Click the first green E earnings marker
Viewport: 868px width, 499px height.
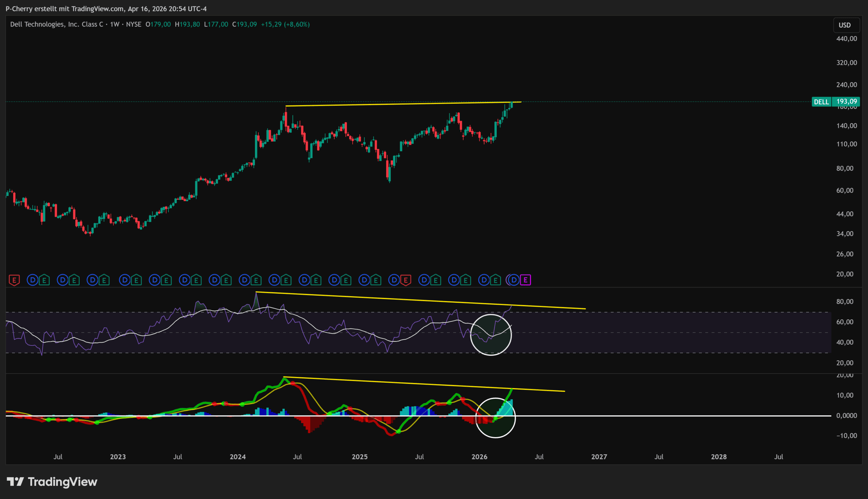(x=44, y=280)
